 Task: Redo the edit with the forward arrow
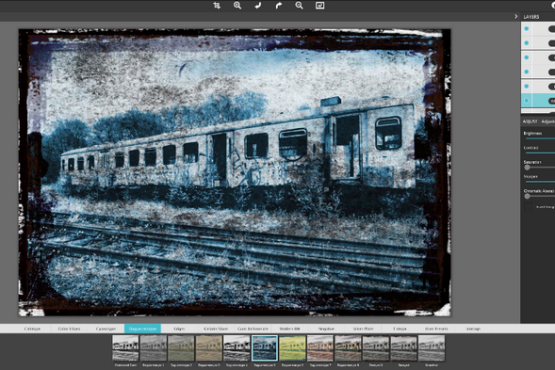[x=279, y=5]
